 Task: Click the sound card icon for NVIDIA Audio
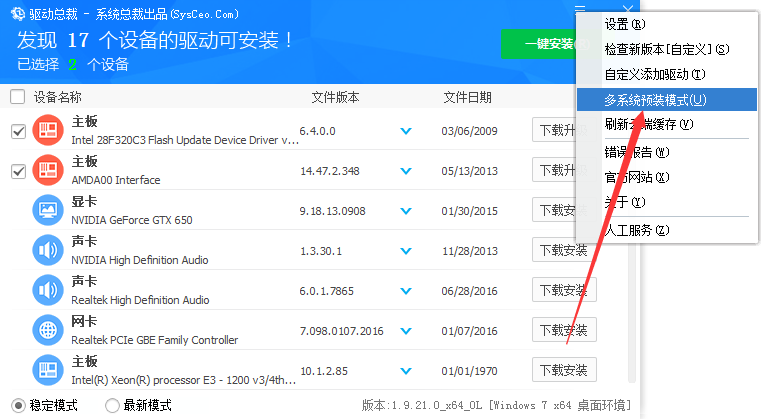48,250
